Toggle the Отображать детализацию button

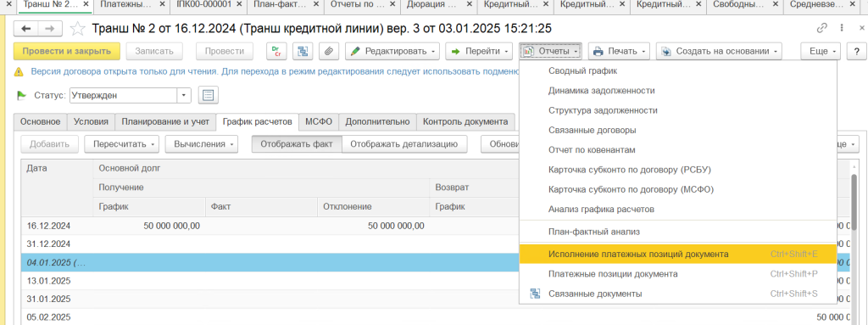(404, 144)
